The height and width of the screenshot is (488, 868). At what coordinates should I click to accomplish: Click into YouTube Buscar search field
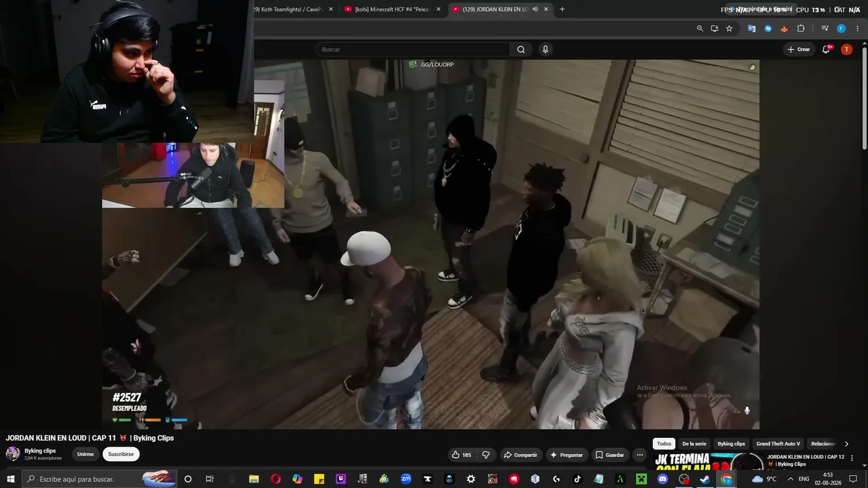coord(414,49)
